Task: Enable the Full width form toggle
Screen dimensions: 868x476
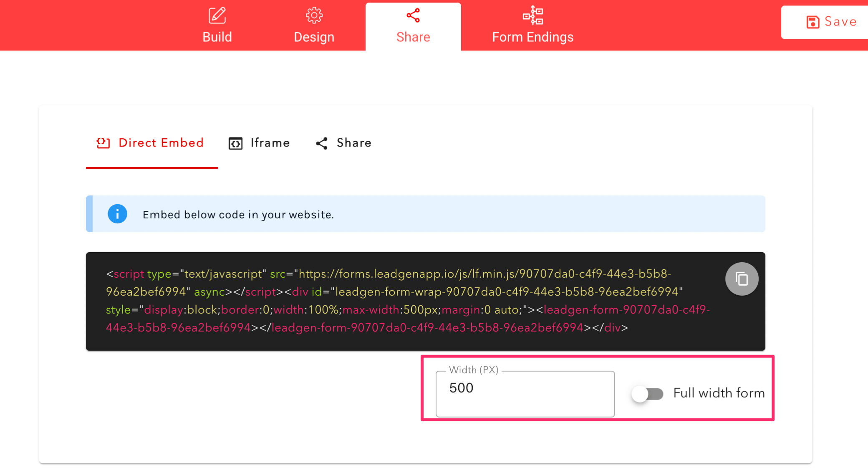Action: click(647, 394)
